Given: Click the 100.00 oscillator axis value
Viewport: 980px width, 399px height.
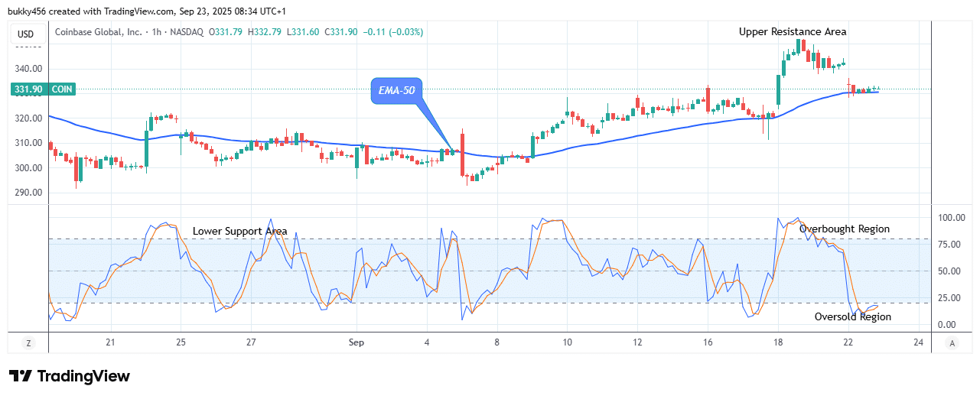Looking at the screenshot, I should [x=952, y=218].
